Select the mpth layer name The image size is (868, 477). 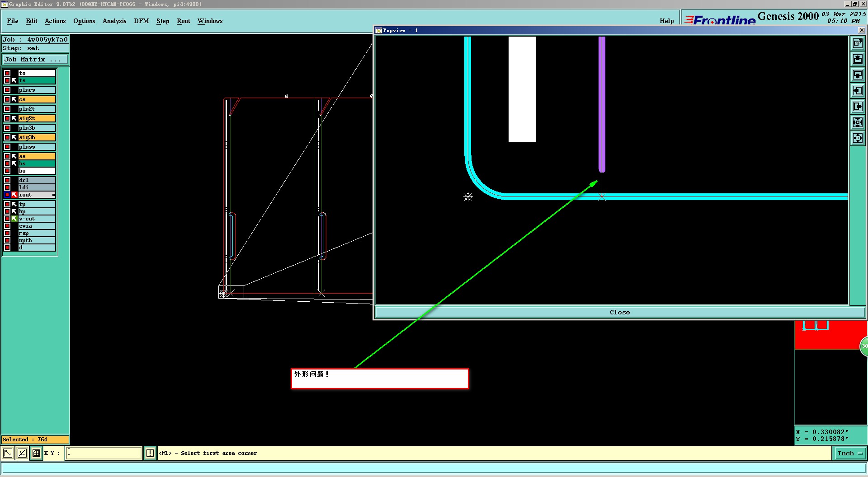tap(37, 240)
